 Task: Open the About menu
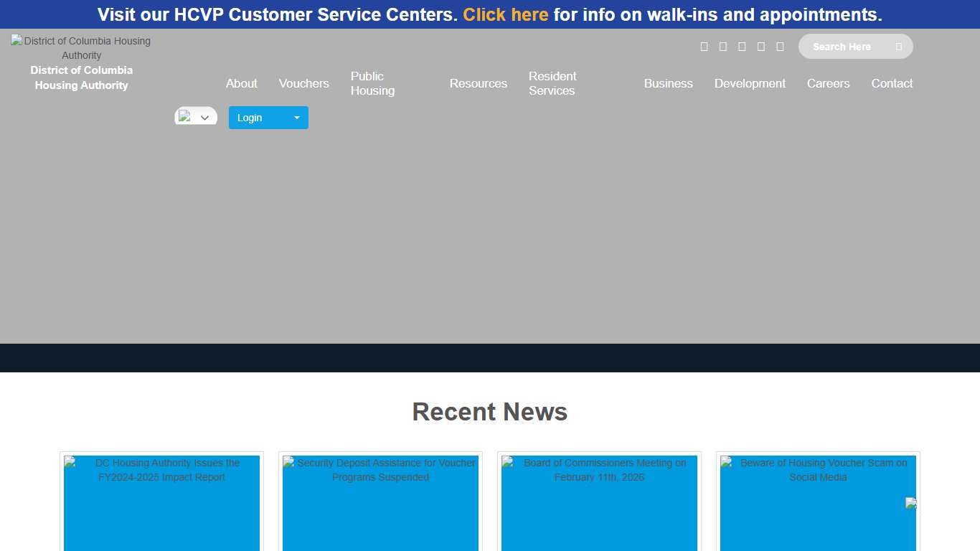[x=241, y=83]
